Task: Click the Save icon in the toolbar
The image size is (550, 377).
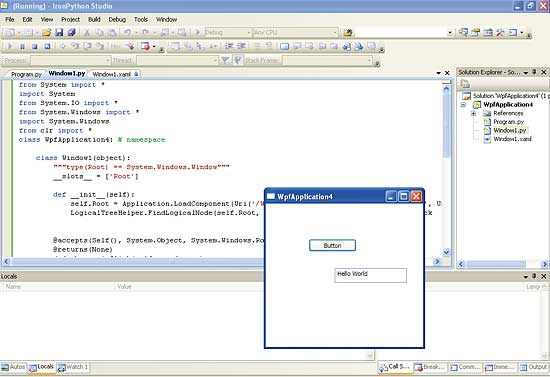Action: pyautogui.click(x=59, y=33)
